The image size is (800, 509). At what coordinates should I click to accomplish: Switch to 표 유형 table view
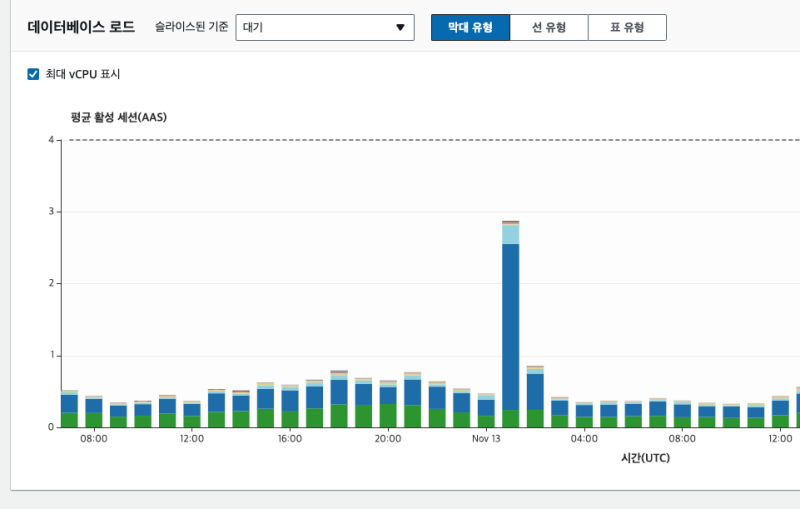point(627,28)
